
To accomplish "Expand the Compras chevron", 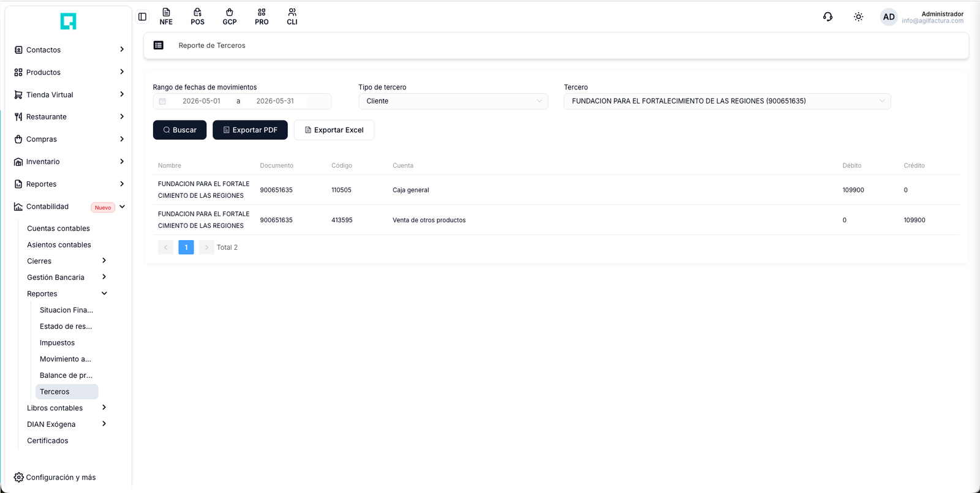I will pos(122,139).
